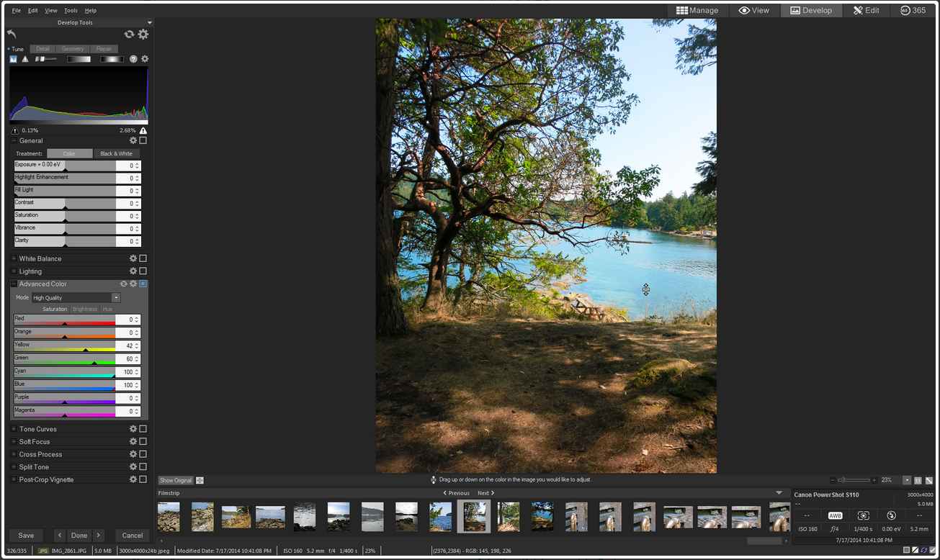Screen dimensions: 940x560
Task: Click the Show Original button
Action: pos(176,480)
